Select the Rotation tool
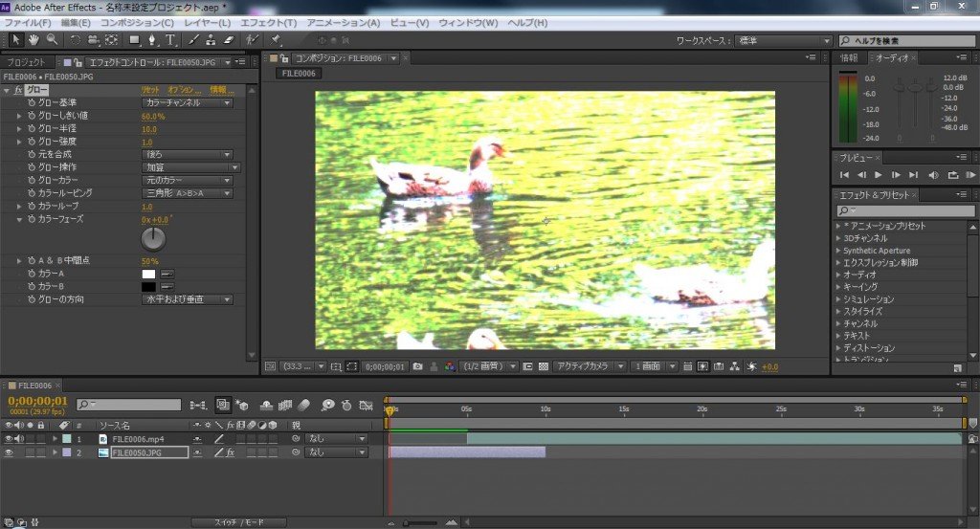980x529 pixels. [x=75, y=40]
